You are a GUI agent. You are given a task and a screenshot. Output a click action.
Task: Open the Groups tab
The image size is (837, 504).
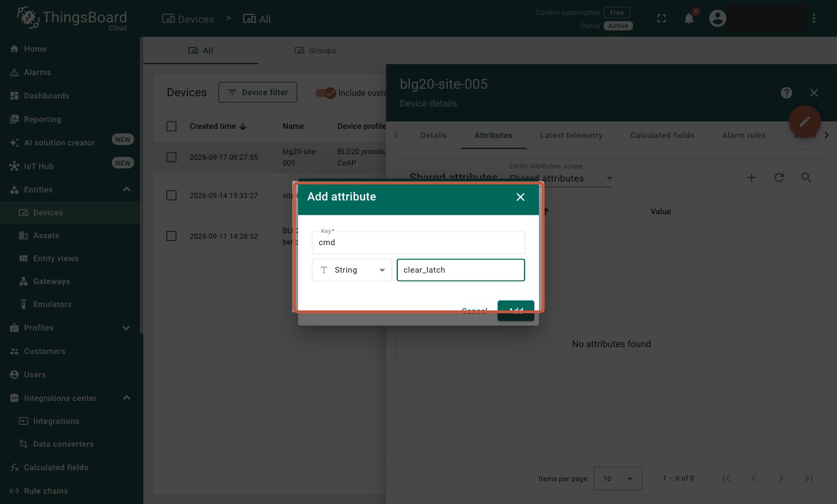[x=315, y=50]
